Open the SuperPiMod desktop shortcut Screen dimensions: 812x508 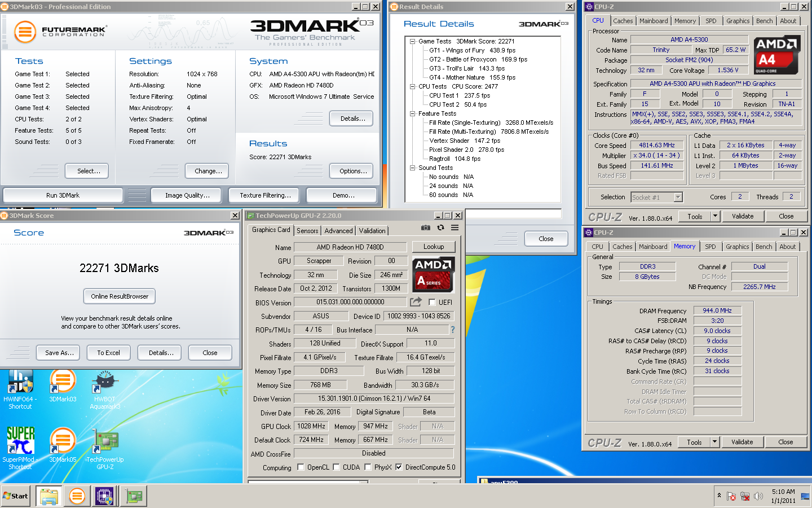20,448
